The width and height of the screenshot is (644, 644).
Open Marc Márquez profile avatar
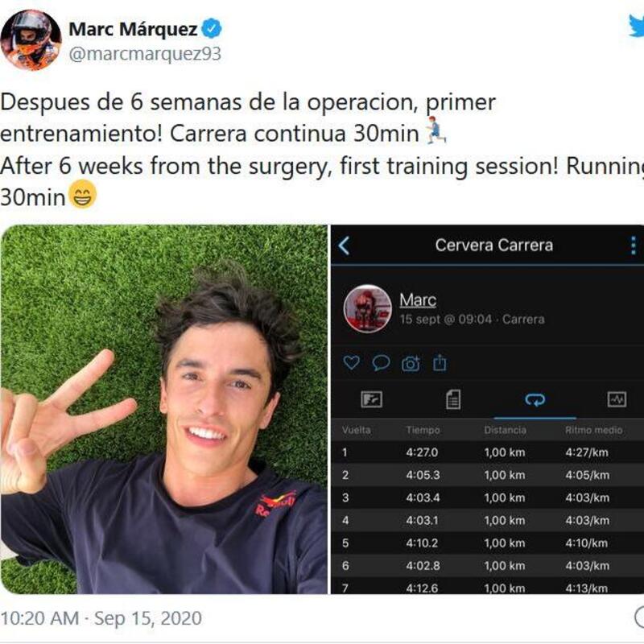(x=31, y=39)
